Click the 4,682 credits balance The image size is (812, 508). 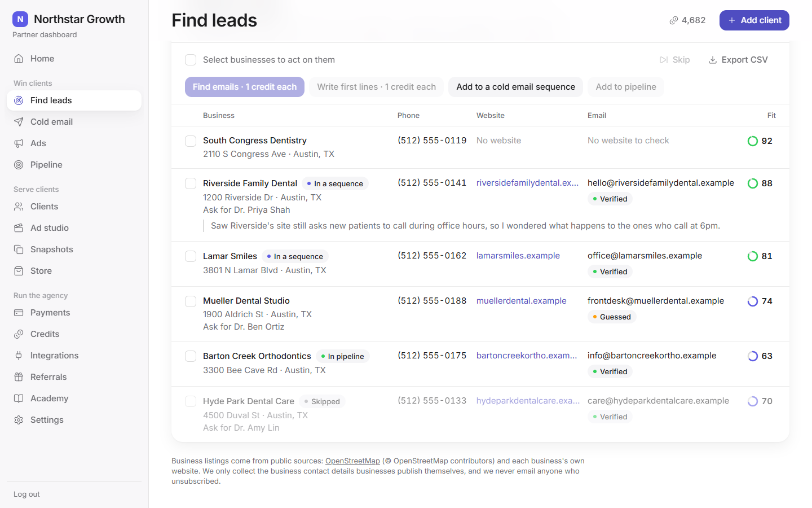(687, 20)
